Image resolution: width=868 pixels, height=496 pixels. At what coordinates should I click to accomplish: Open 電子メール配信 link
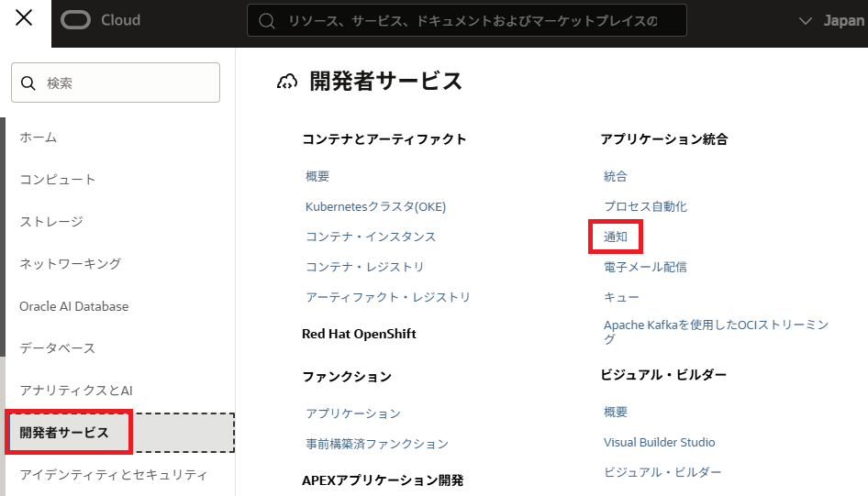(645, 267)
